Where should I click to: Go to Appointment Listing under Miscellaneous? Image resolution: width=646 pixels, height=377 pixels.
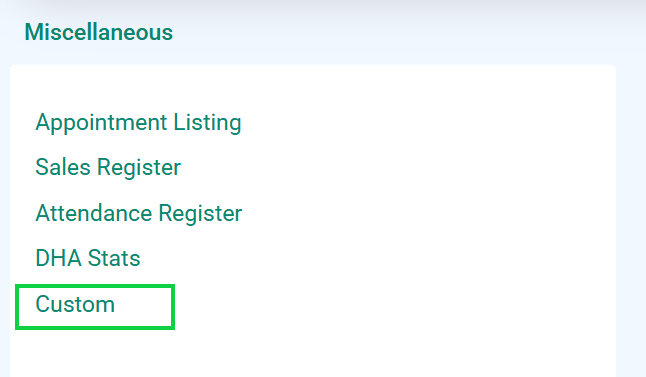[138, 123]
